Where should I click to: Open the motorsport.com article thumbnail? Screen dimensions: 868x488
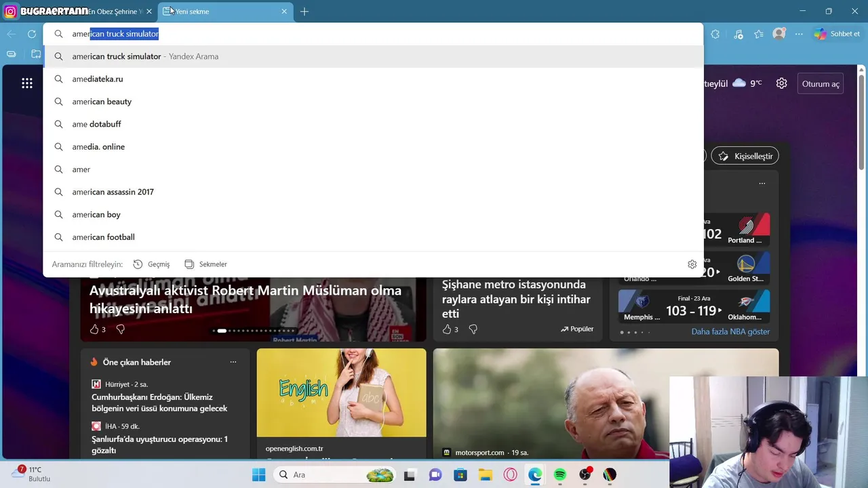coord(606,403)
